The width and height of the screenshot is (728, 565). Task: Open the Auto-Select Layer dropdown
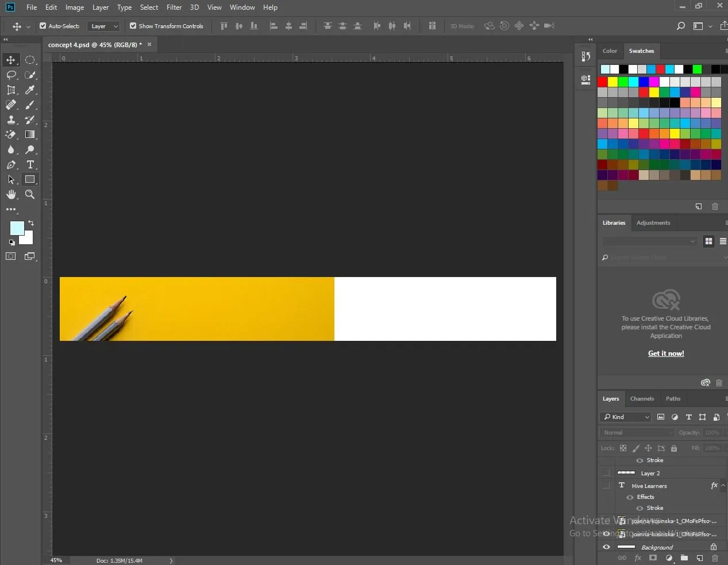[103, 26]
